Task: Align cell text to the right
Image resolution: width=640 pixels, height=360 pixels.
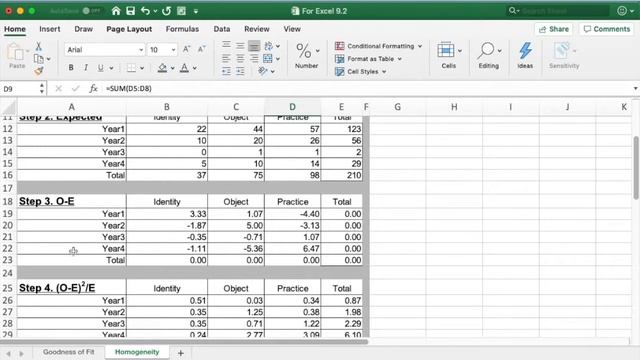Action: coord(254,59)
